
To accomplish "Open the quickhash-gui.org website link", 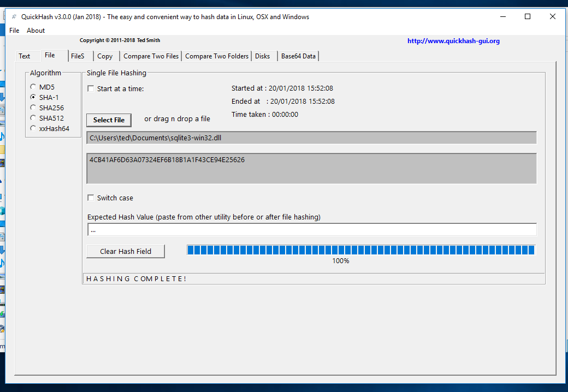I will click(x=453, y=41).
